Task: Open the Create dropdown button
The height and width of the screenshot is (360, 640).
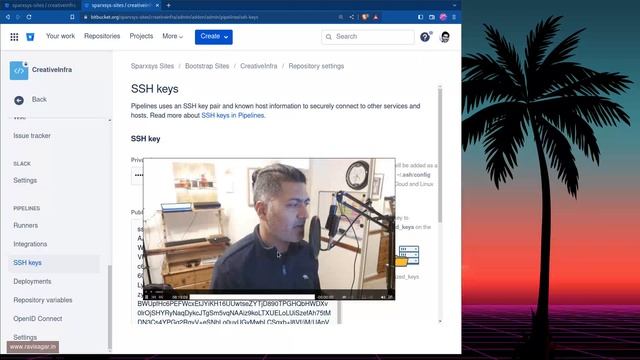Action: 213,37
